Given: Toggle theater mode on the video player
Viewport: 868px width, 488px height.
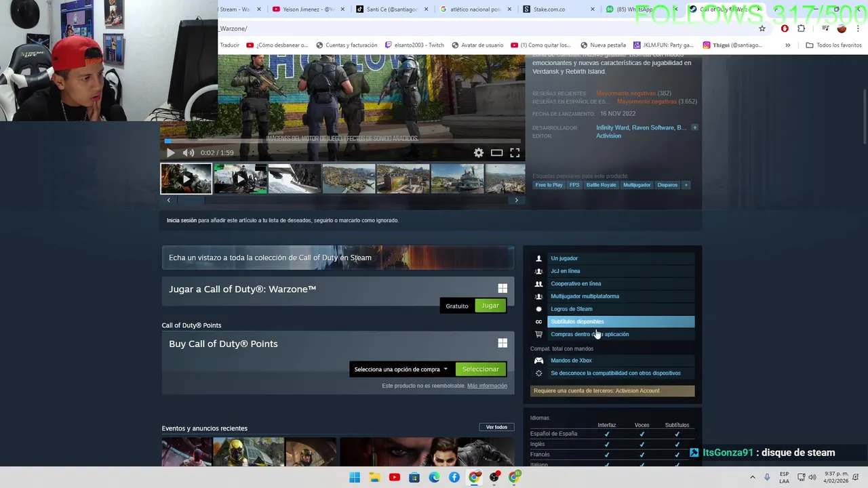Looking at the screenshot, I should click(497, 153).
